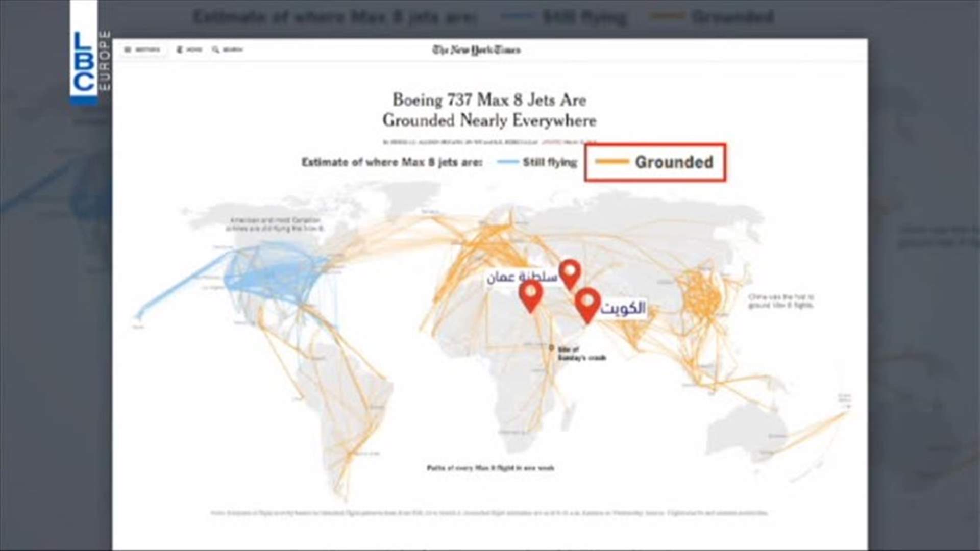The image size is (980, 551).
Task: Click the الكويت map label
Action: click(623, 308)
